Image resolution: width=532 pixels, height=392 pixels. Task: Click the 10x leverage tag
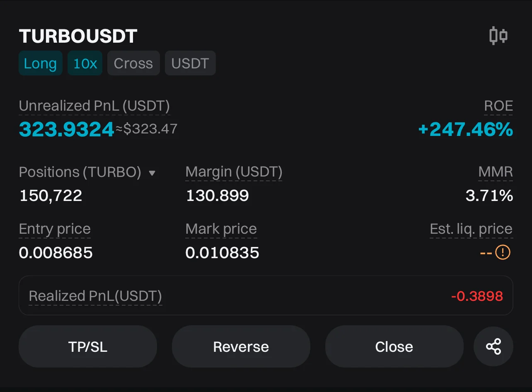tap(85, 63)
